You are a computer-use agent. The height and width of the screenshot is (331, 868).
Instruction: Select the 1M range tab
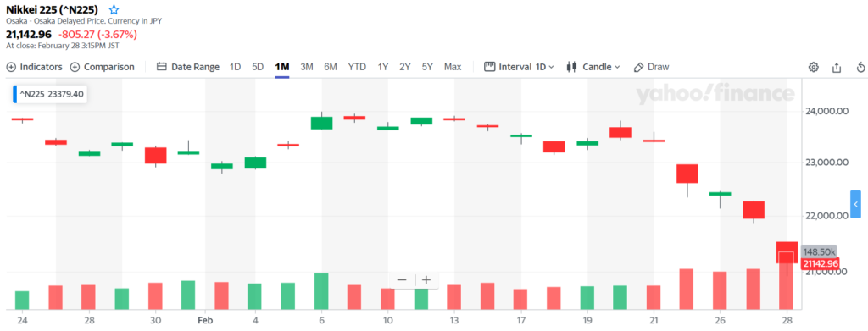[282, 67]
